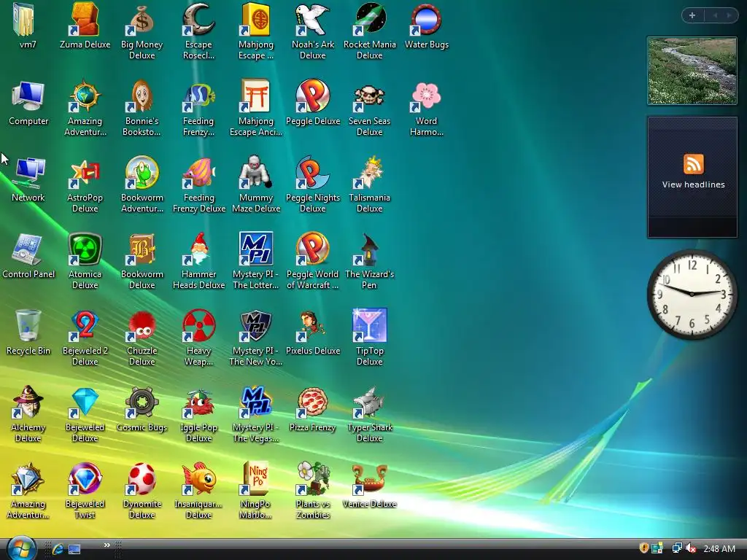The image size is (747, 560).
Task: Click the network connection tray icon
Action: 676,548
